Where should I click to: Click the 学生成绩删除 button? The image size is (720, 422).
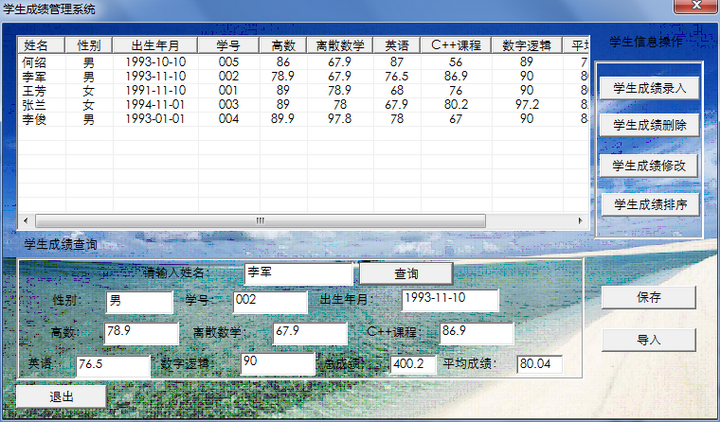click(649, 125)
